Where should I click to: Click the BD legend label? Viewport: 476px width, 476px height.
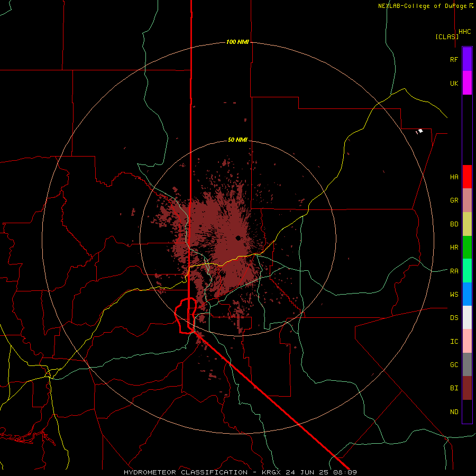pyautogui.click(x=454, y=224)
